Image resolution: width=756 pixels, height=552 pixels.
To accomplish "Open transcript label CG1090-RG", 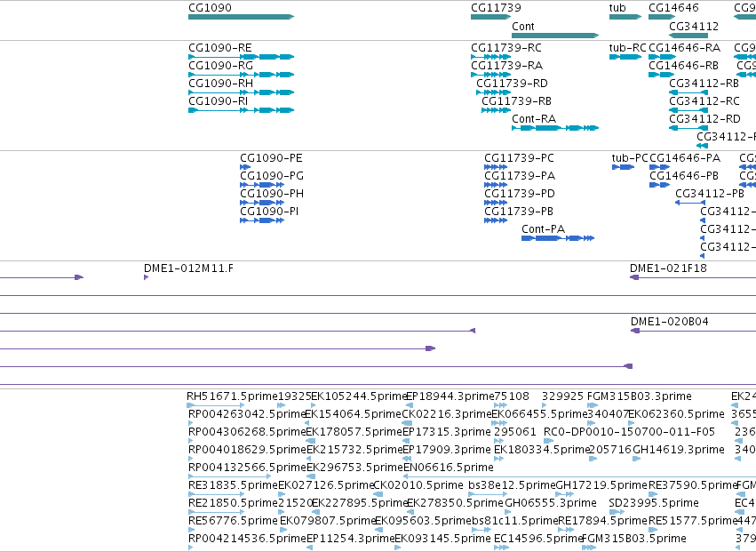I will pyautogui.click(x=220, y=66).
